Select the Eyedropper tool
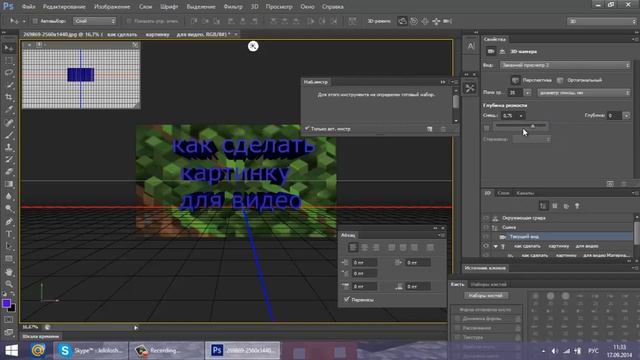 [9, 109]
